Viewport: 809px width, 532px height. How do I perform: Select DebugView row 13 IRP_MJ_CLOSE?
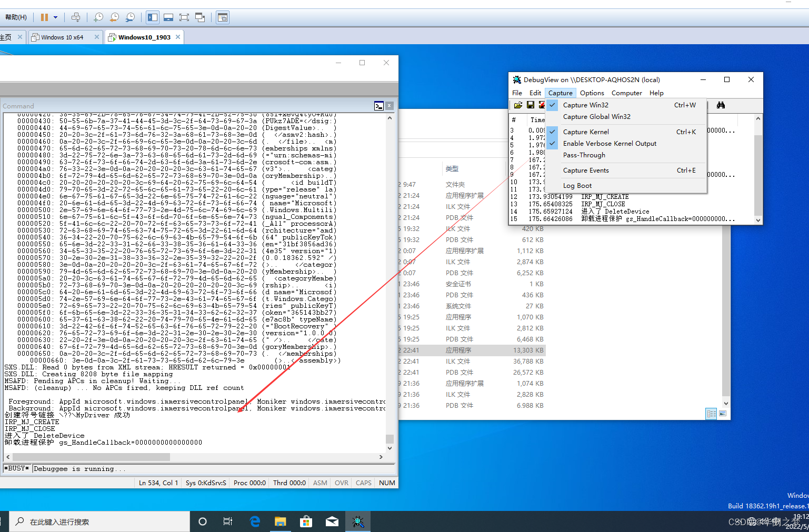(x=632, y=204)
